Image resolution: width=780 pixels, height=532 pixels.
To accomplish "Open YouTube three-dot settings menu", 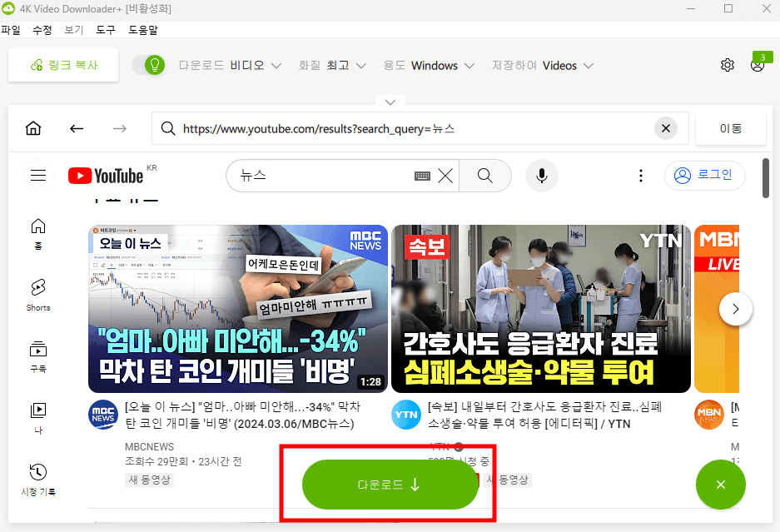I will click(x=641, y=175).
